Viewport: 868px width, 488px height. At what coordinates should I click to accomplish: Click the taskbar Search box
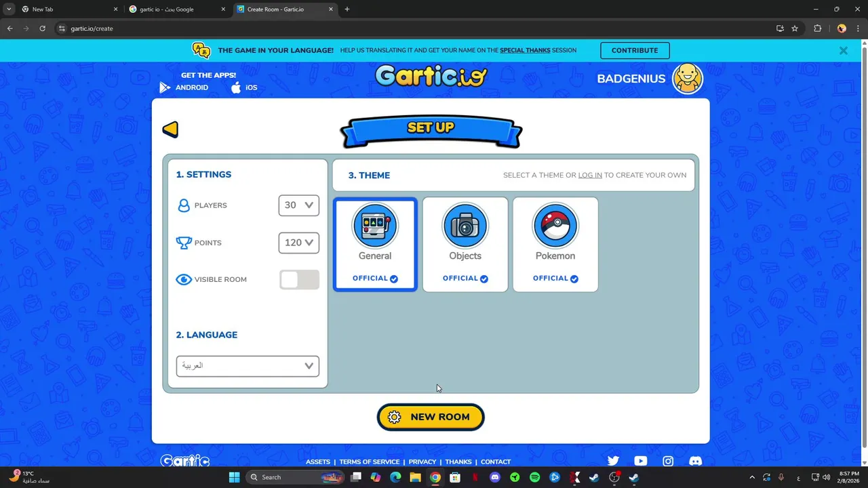(295, 477)
